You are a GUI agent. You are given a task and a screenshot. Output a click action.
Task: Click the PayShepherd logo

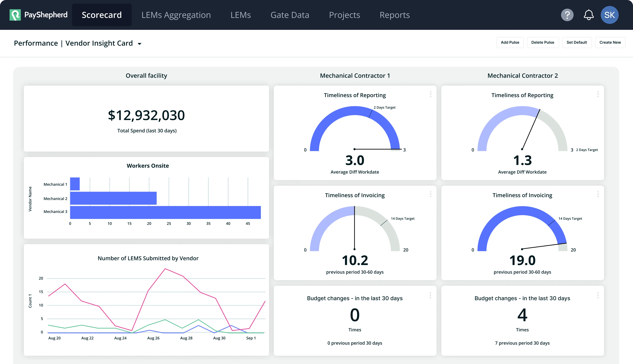pyautogui.click(x=38, y=15)
